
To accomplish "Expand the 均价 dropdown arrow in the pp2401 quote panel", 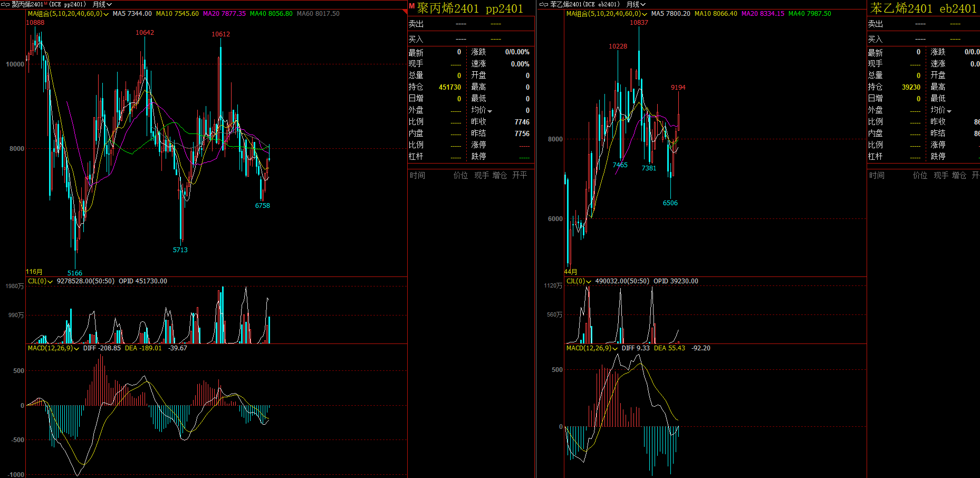I will click(x=490, y=111).
